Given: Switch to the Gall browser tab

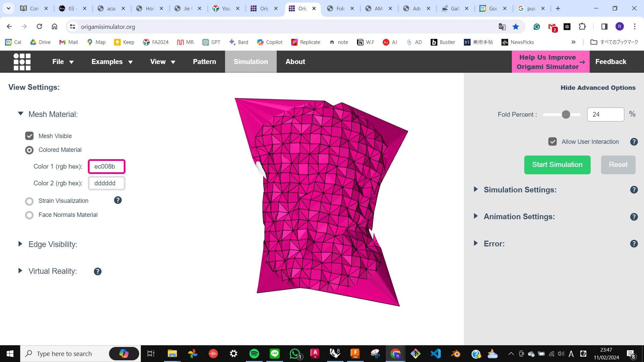Looking at the screenshot, I should (455, 8).
